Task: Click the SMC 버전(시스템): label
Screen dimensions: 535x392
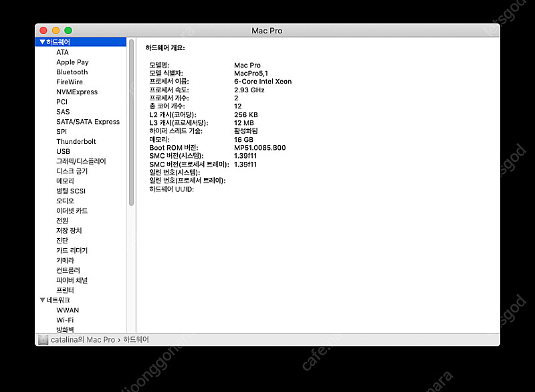Action: tap(177, 156)
